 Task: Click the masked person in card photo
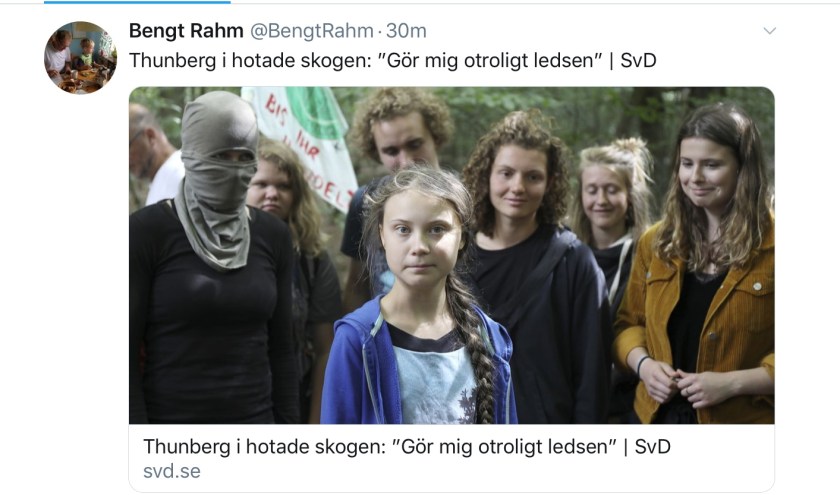[212, 257]
